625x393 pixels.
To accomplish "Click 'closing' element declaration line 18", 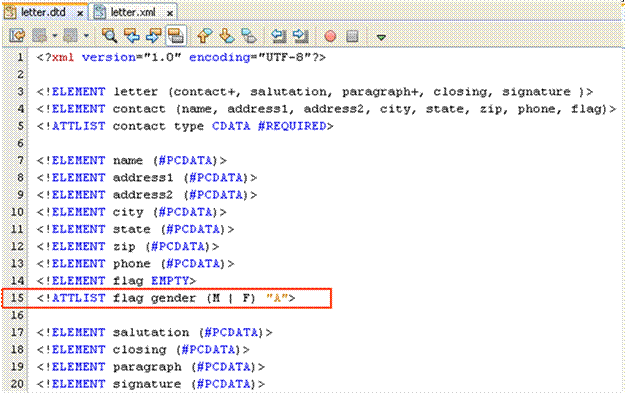I will (x=143, y=350).
